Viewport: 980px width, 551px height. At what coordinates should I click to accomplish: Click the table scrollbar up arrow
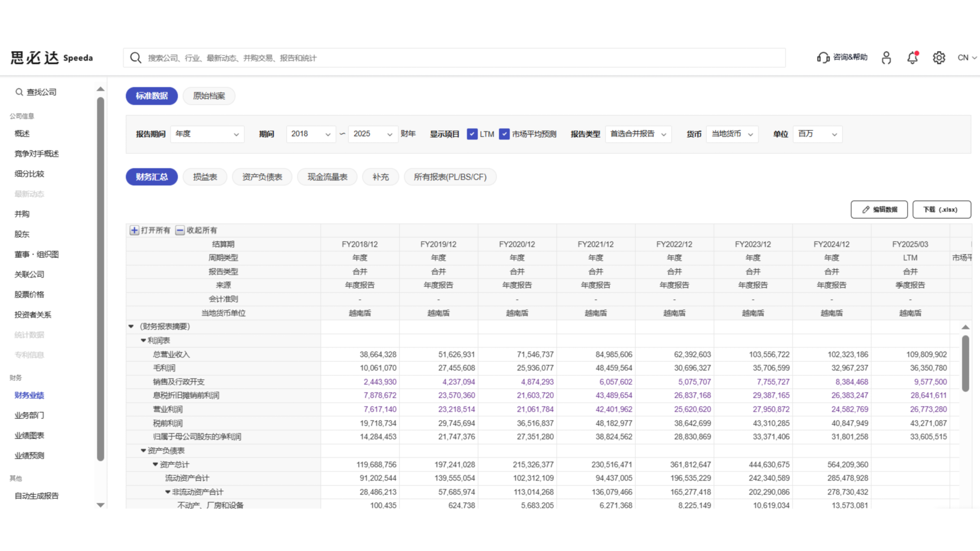(x=965, y=327)
